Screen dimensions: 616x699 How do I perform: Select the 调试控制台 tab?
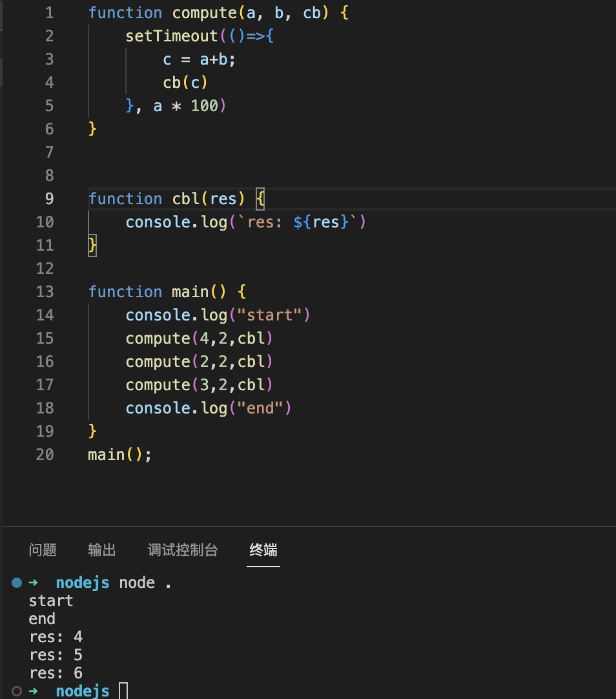[183, 550]
